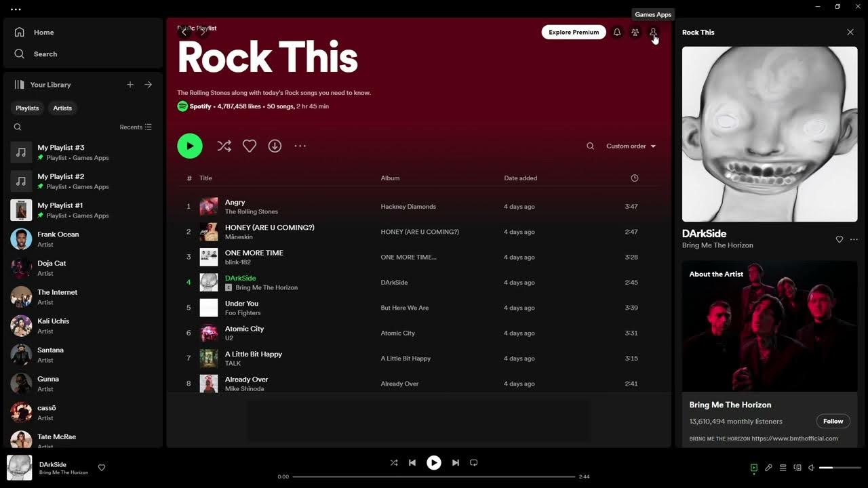Collapse Your Library

pos(42,85)
